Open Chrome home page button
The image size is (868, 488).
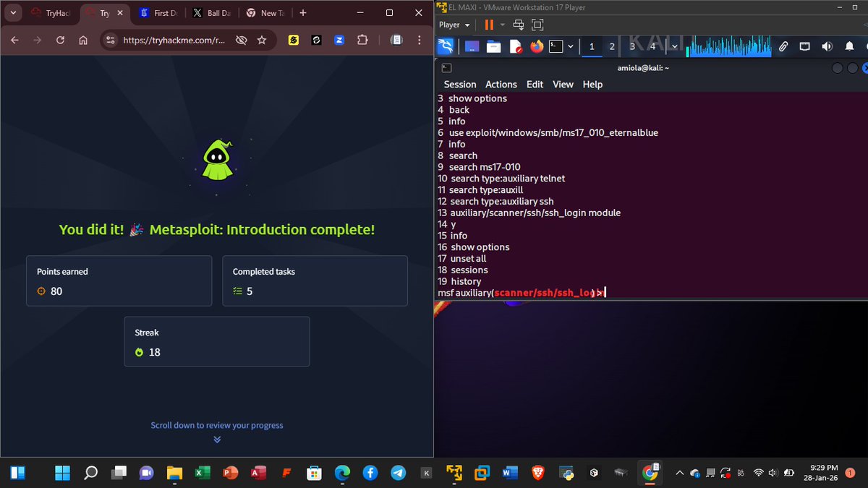(83, 40)
